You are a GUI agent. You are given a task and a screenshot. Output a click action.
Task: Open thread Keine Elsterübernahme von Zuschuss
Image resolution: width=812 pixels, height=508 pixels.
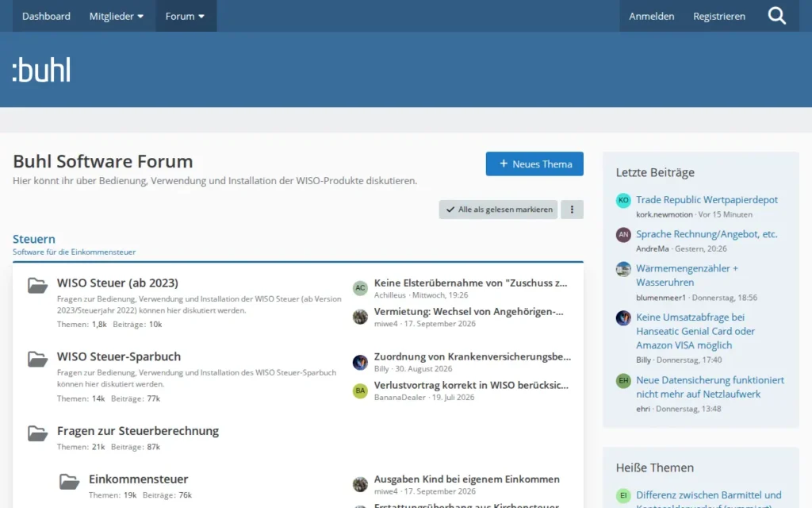tap(471, 283)
